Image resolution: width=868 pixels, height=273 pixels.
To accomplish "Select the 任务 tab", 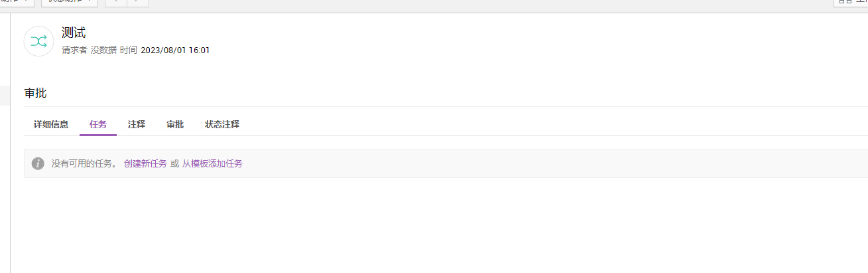I will click(98, 124).
